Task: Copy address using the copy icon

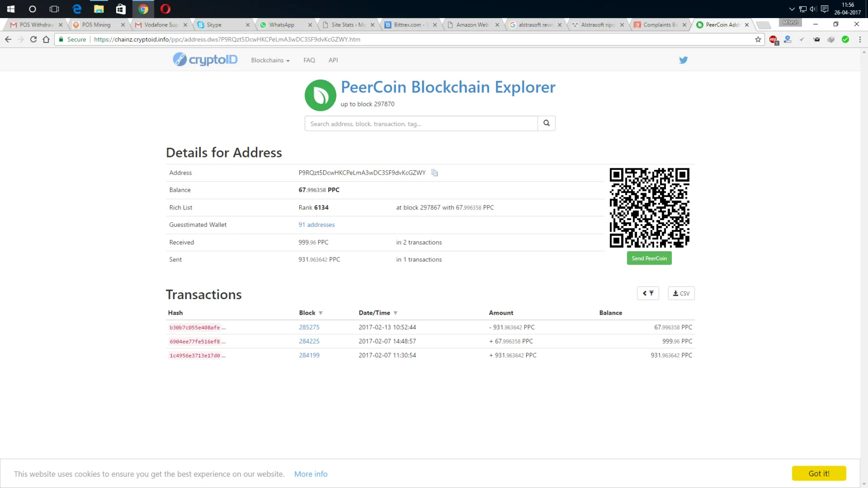Action: 434,173
